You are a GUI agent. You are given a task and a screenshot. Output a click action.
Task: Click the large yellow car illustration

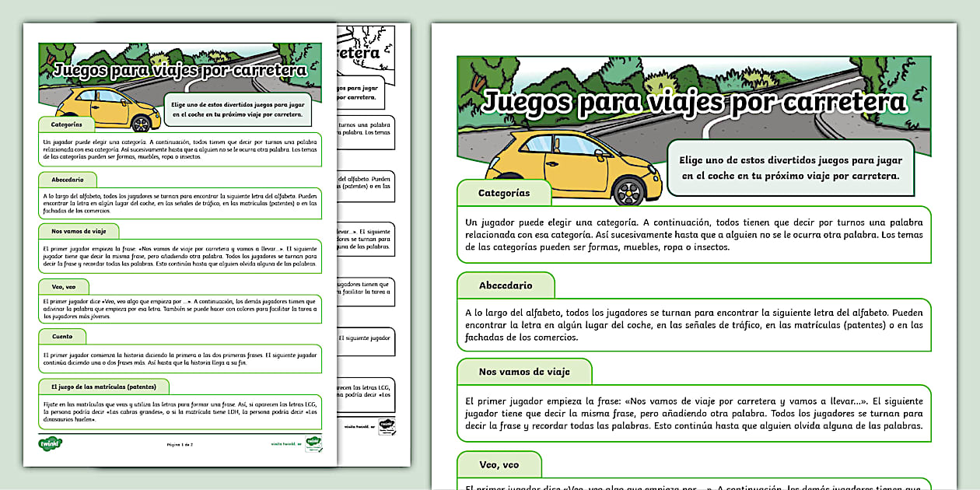(x=576, y=165)
